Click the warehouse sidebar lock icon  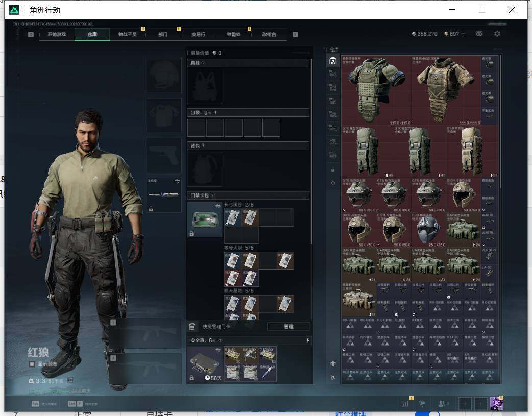[x=333, y=169]
